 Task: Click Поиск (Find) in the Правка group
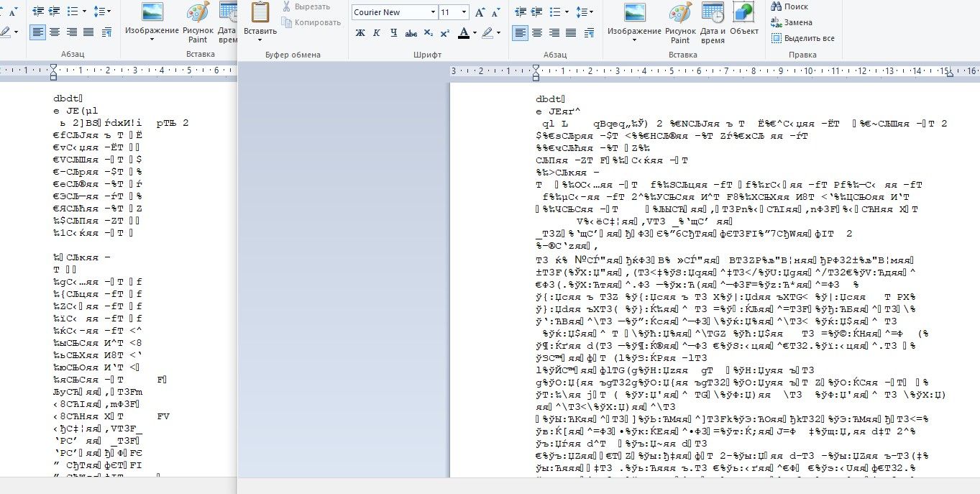tap(789, 6)
